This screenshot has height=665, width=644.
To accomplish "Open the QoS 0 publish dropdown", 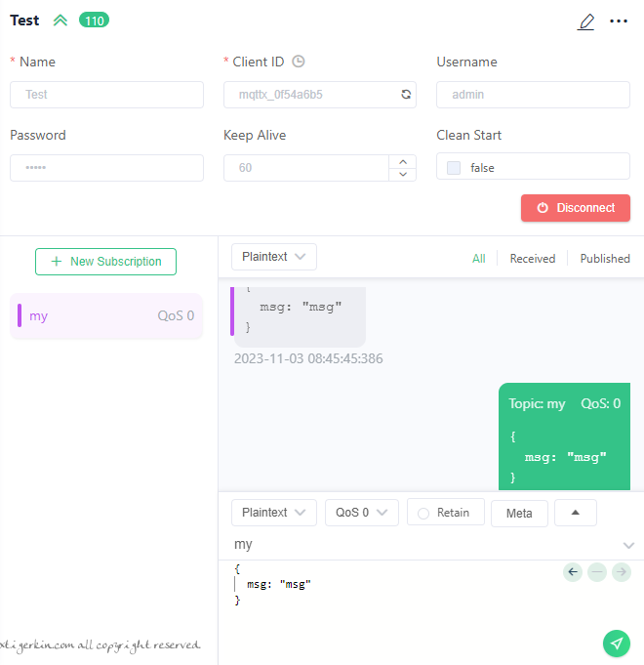I will click(x=362, y=513).
